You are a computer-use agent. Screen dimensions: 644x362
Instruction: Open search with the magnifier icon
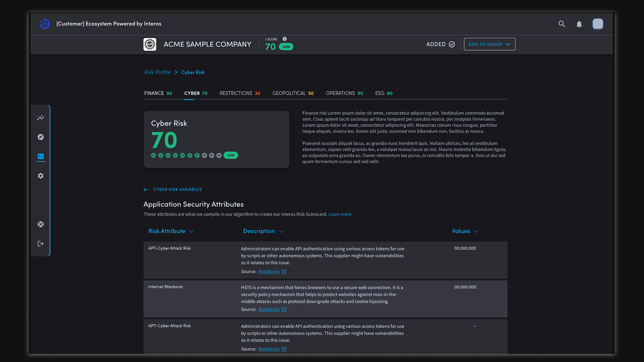562,24
